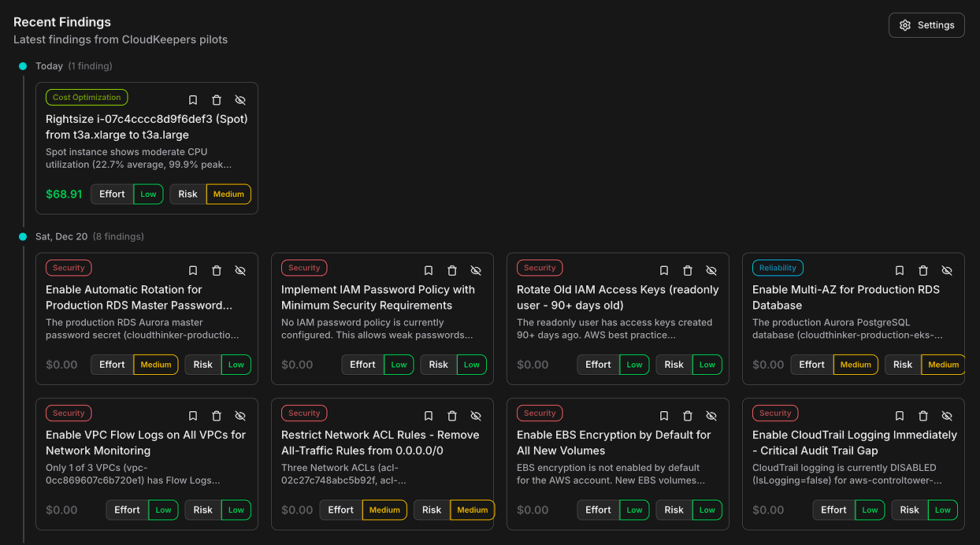
Task: Bookmark the Rightsize spot instance finding
Action: pyautogui.click(x=193, y=100)
